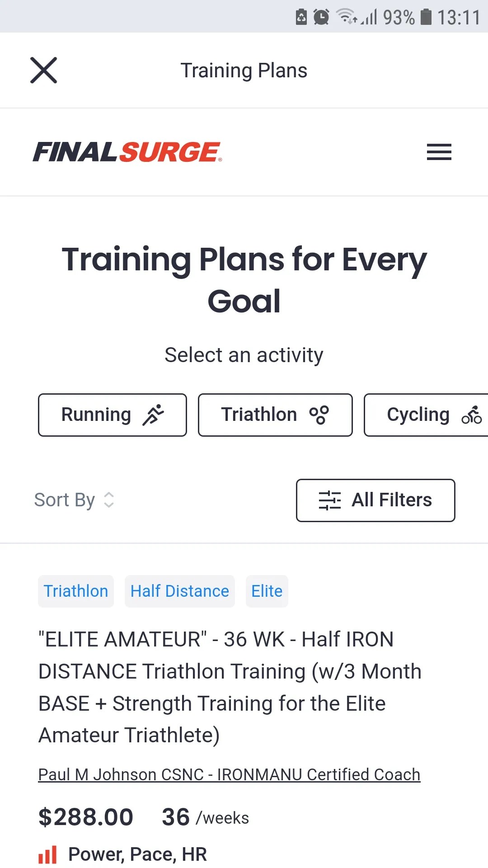Visit coach Paul M Johnson's profile link
Screen dimensions: 488x868
(229, 774)
